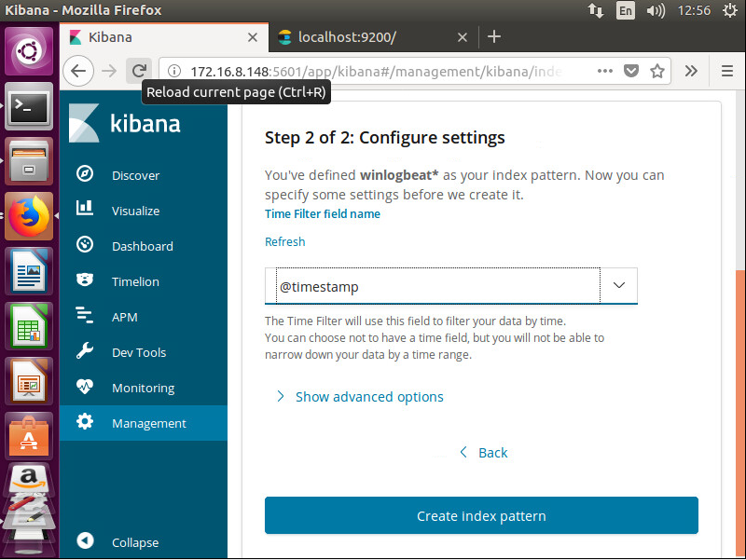Viewport: 746px width, 560px height.
Task: Open the En keyboard language indicator
Action: (625, 10)
